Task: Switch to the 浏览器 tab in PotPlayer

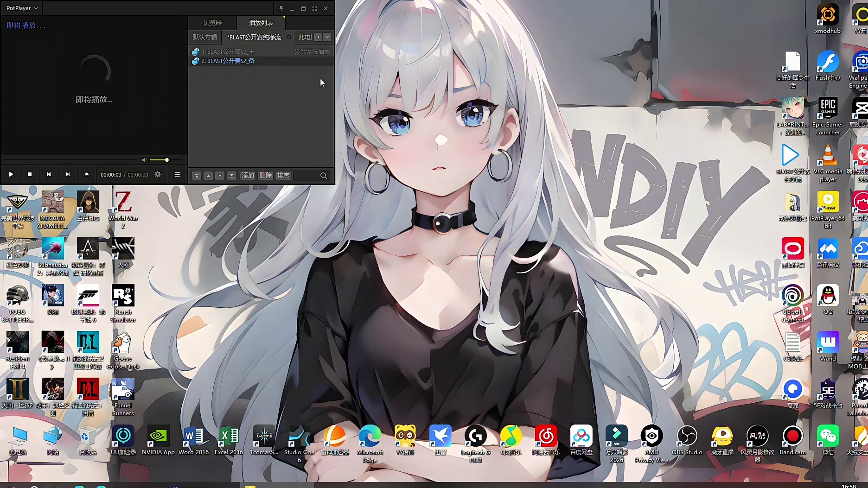Action: click(212, 23)
